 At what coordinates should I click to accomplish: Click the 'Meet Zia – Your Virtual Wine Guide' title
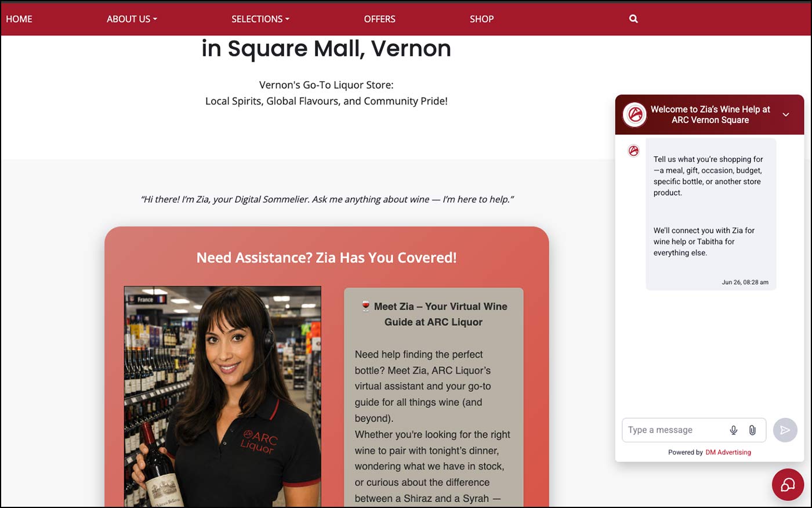click(434, 314)
